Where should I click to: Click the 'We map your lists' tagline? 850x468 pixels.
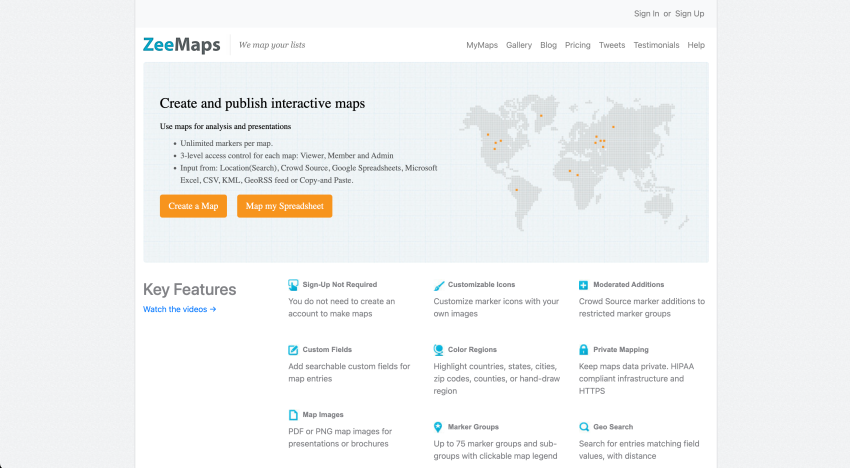tap(272, 45)
